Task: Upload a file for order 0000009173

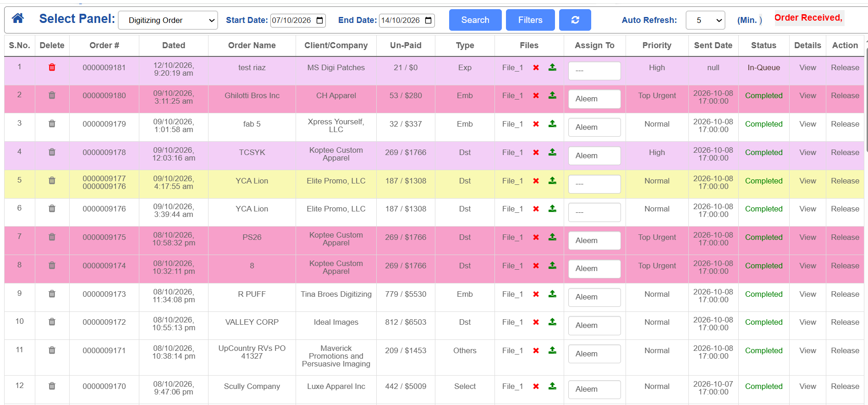Action: 553,294
